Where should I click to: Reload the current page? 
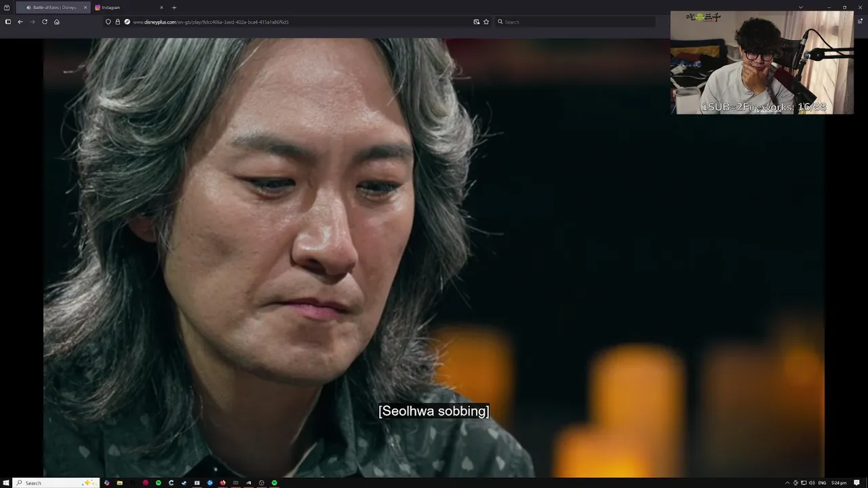[45, 22]
